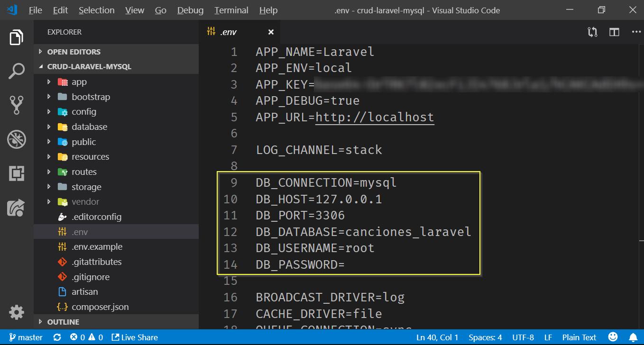The height and width of the screenshot is (345, 644).
Task: Open the Terminal menu
Action: coord(231,10)
